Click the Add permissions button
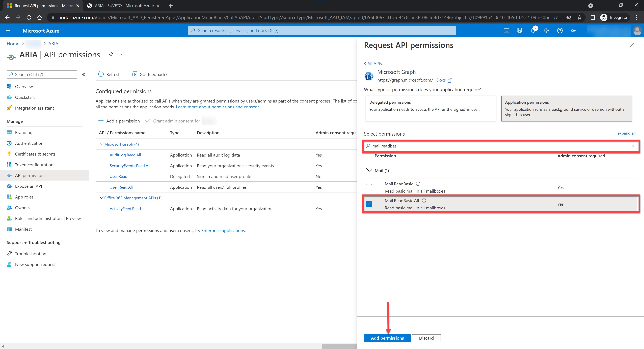The width and height of the screenshot is (644, 349). point(387,338)
